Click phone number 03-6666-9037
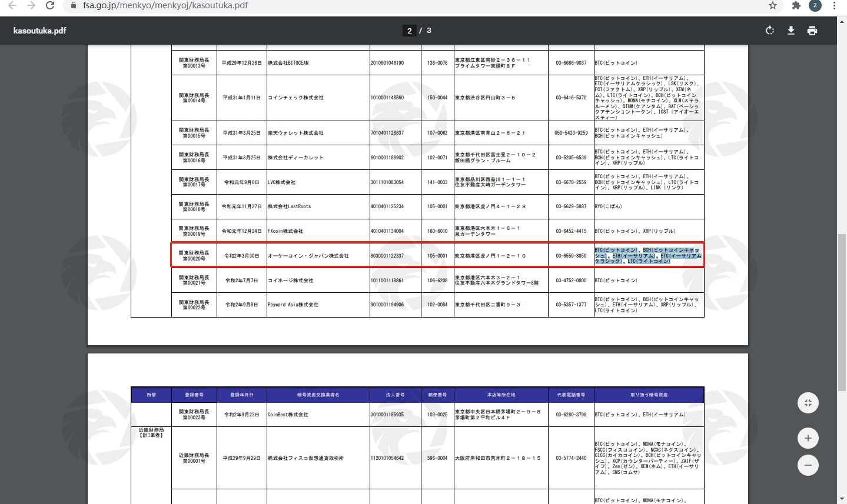Viewport: 847px width, 504px height. 571,63
